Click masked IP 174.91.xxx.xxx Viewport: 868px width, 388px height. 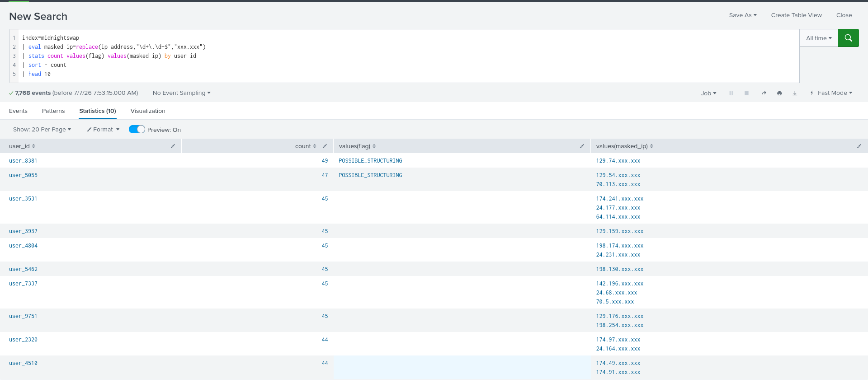click(x=618, y=372)
